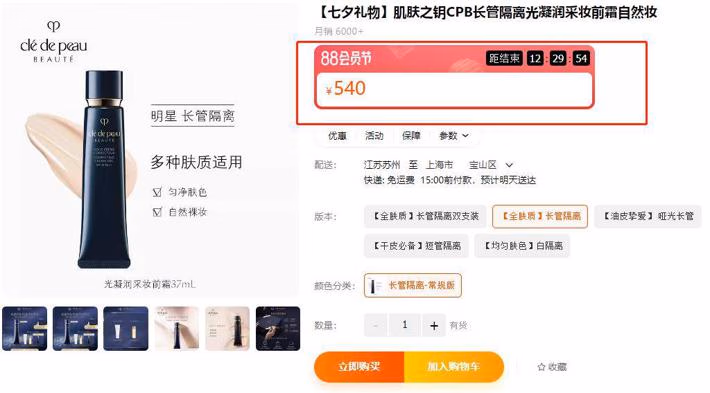Click the 收藏 star icon
This screenshot has height=393, width=710.
541,367
